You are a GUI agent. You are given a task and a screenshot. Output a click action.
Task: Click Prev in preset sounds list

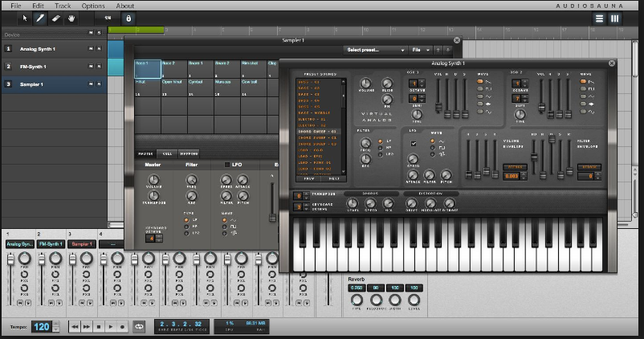coord(309,179)
